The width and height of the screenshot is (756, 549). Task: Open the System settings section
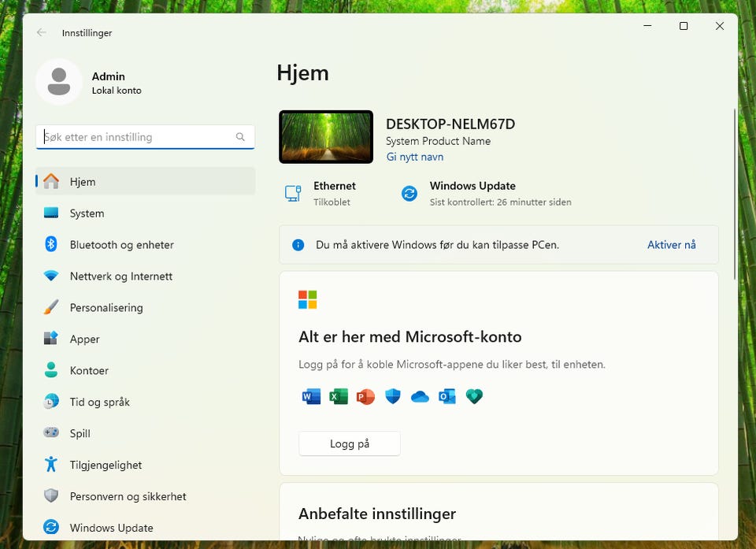[x=145, y=213]
